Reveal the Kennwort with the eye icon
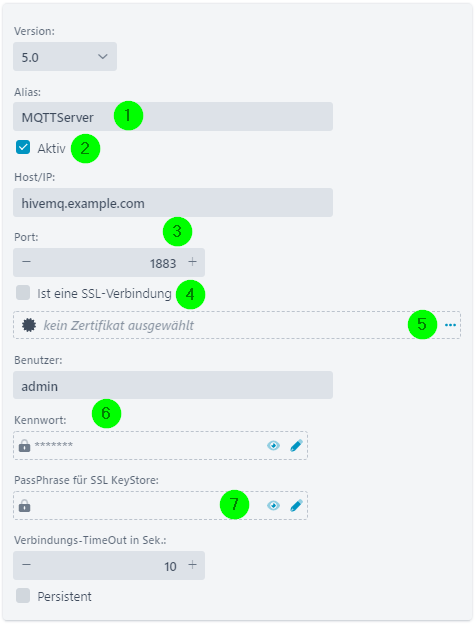 [273, 445]
